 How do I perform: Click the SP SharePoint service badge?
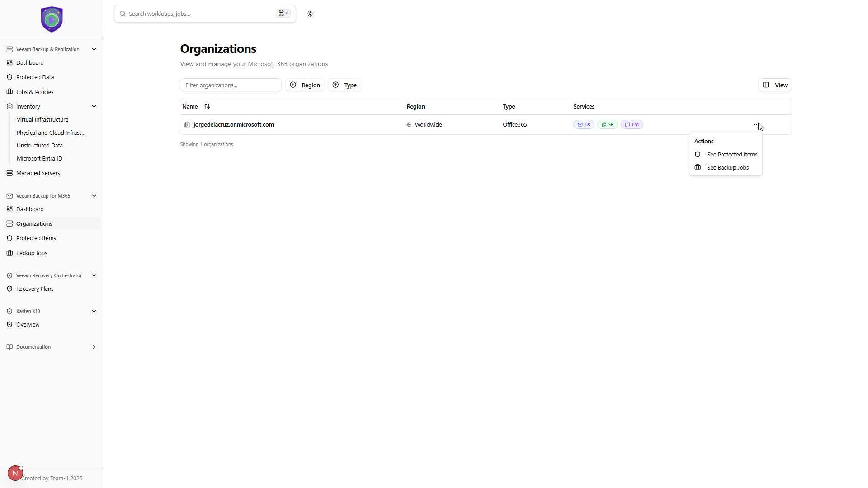(x=607, y=124)
